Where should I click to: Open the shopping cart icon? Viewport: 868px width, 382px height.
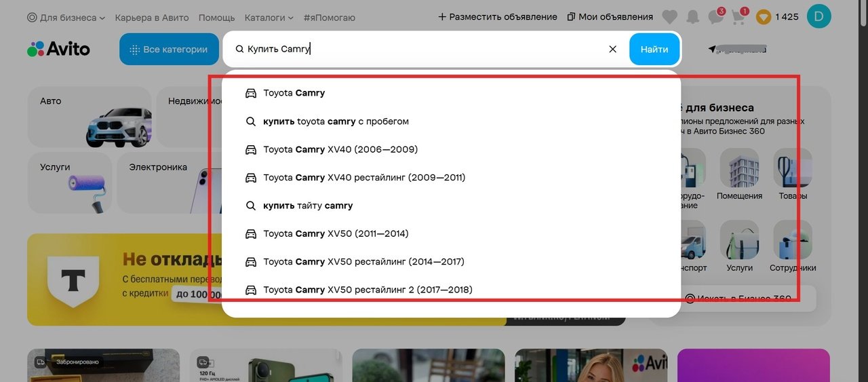coord(739,16)
